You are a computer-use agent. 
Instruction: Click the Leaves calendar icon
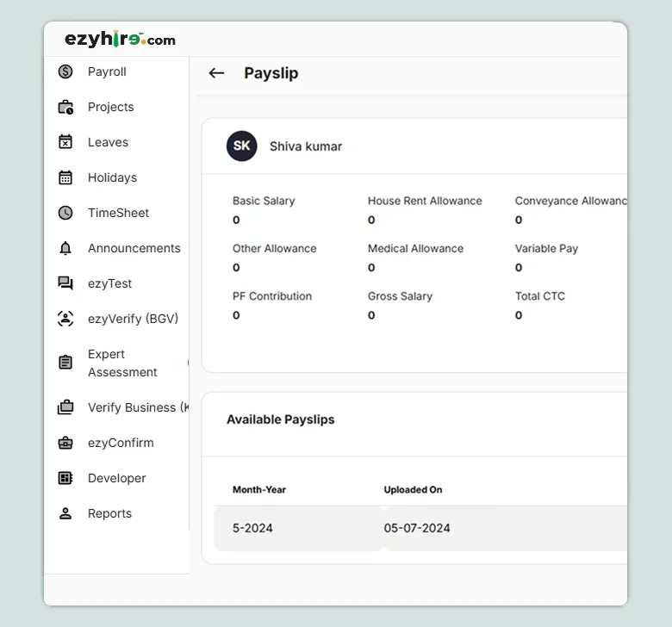point(65,142)
